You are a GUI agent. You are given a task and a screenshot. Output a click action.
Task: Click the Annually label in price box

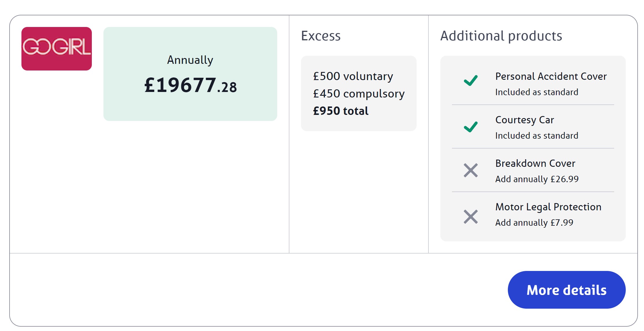click(x=190, y=60)
